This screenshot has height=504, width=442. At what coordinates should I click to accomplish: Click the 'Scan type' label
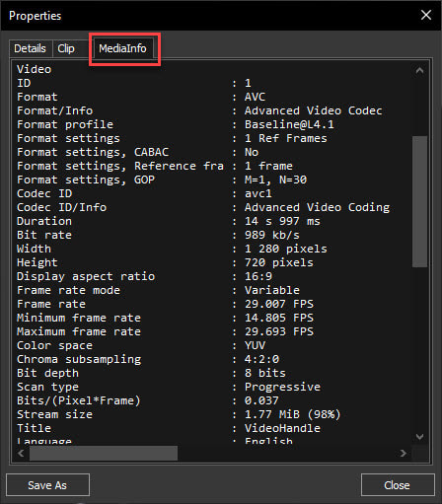pos(47,387)
